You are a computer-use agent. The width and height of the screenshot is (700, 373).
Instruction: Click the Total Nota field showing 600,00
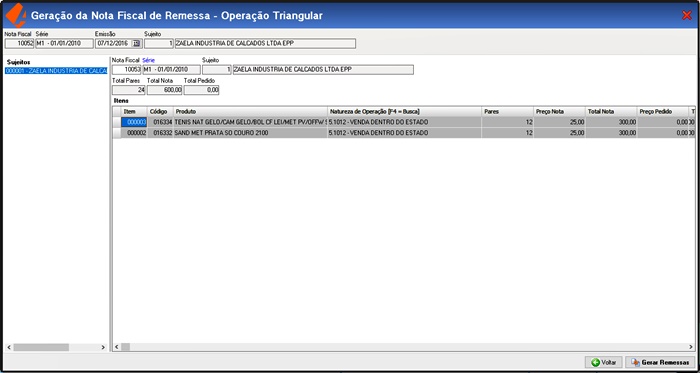point(165,90)
